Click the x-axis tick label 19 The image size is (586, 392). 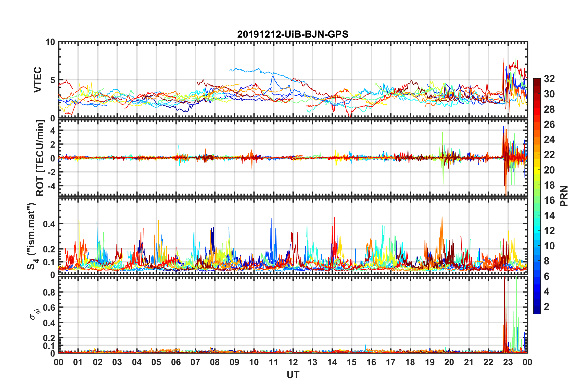coord(430,362)
